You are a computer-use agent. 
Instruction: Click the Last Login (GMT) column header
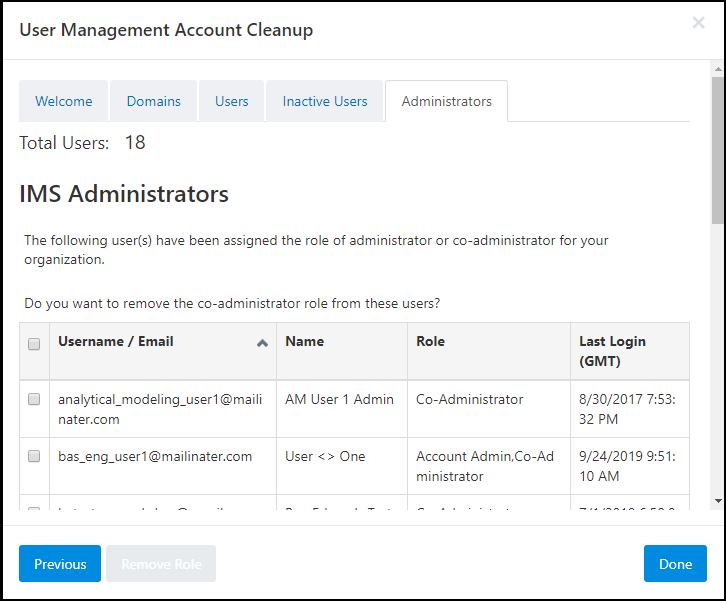630,351
